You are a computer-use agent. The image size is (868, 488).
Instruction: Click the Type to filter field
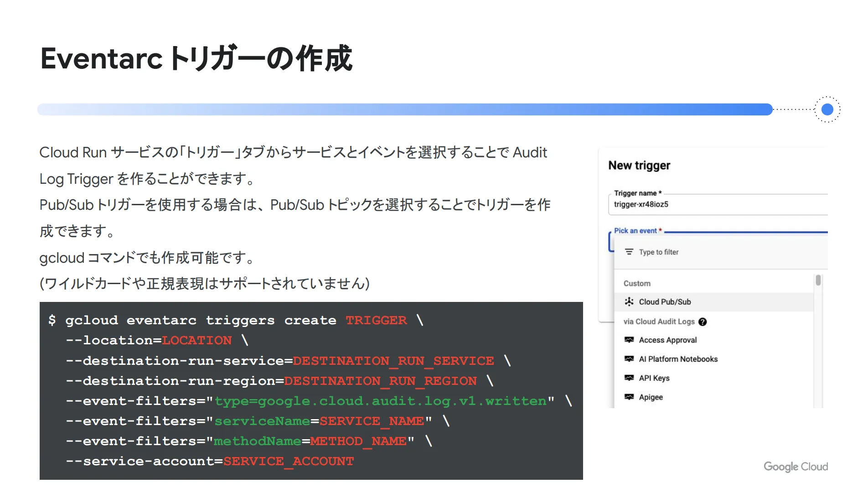(x=721, y=252)
